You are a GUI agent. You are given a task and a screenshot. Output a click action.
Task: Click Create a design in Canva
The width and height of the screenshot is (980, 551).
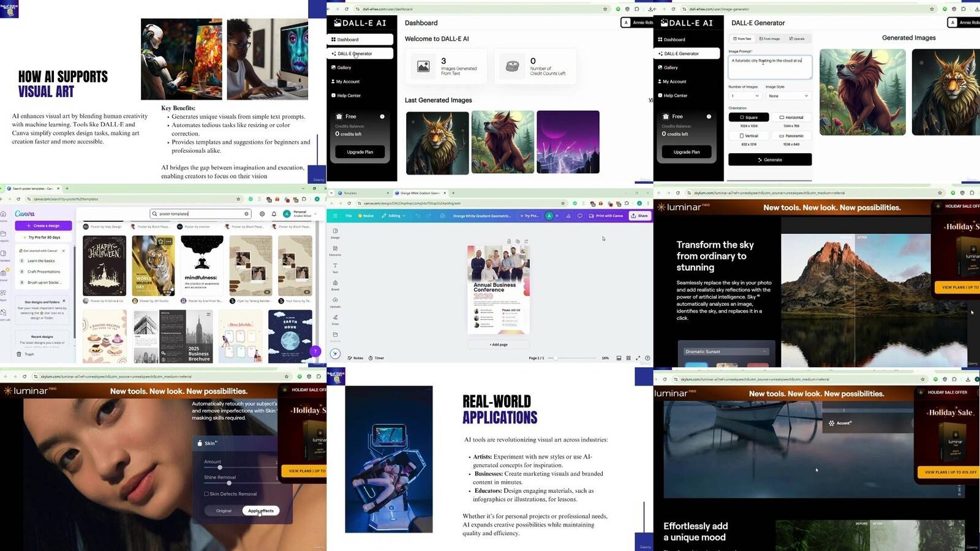(x=43, y=226)
